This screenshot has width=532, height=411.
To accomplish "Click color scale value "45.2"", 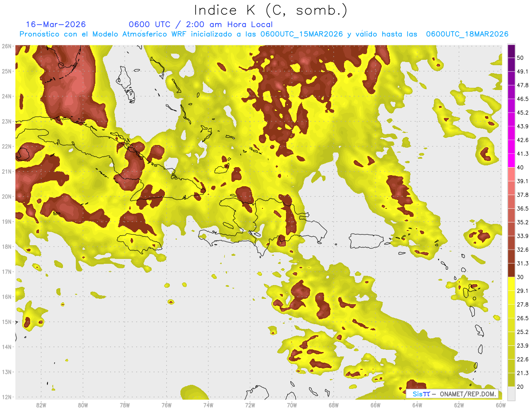I will coord(523,113).
